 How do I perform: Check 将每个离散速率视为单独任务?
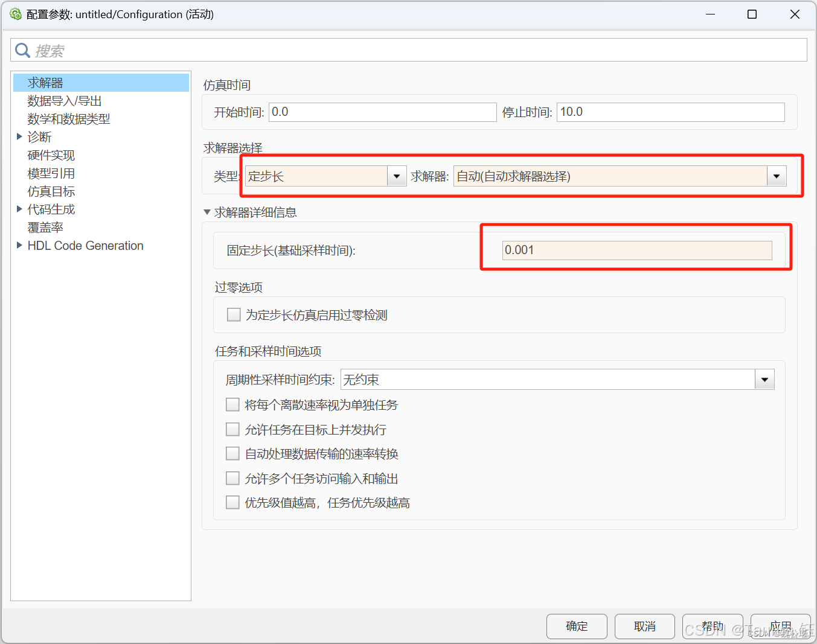(x=232, y=404)
